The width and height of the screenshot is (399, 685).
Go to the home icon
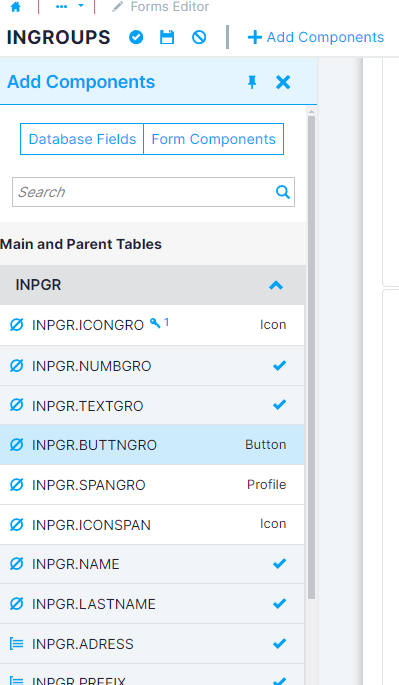16,7
